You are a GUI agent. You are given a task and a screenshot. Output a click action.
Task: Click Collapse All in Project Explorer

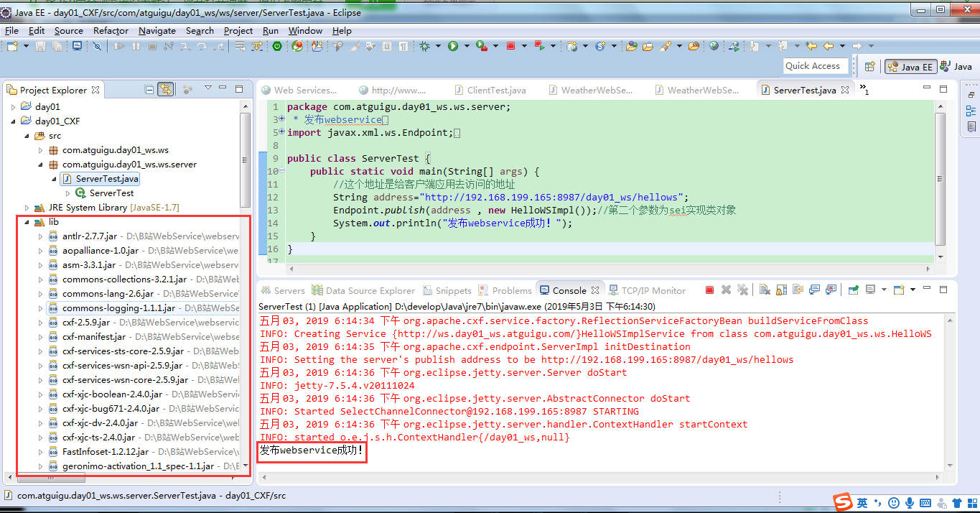tap(149, 90)
